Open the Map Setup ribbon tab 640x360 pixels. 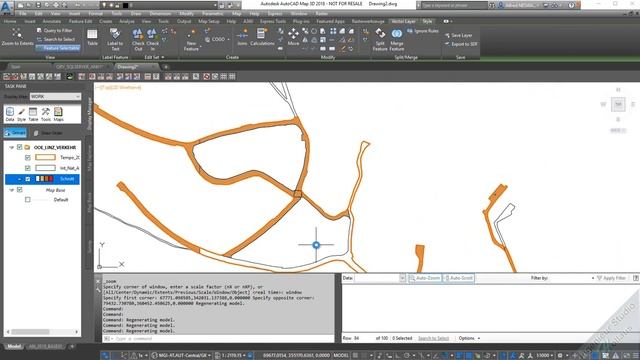point(209,21)
